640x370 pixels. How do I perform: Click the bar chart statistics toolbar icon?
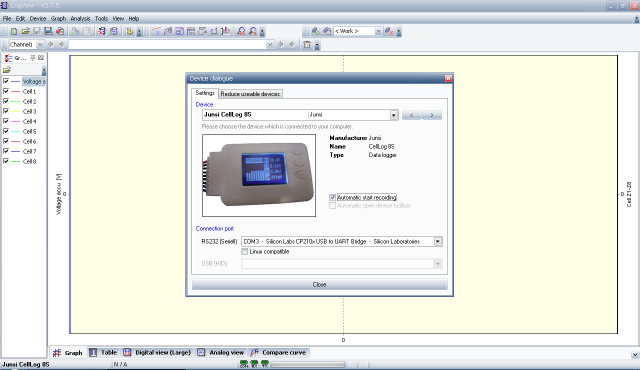point(226,31)
